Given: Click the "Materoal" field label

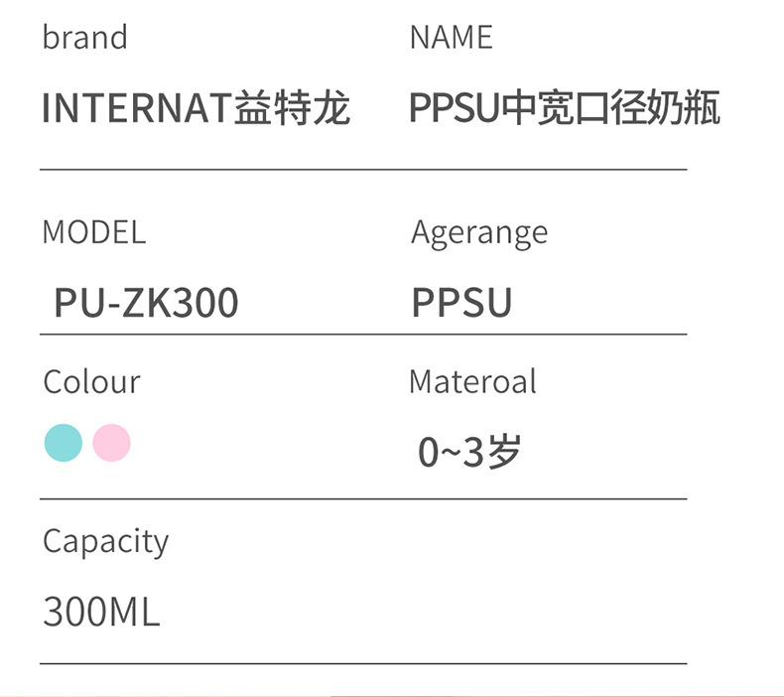Looking at the screenshot, I should tap(472, 382).
